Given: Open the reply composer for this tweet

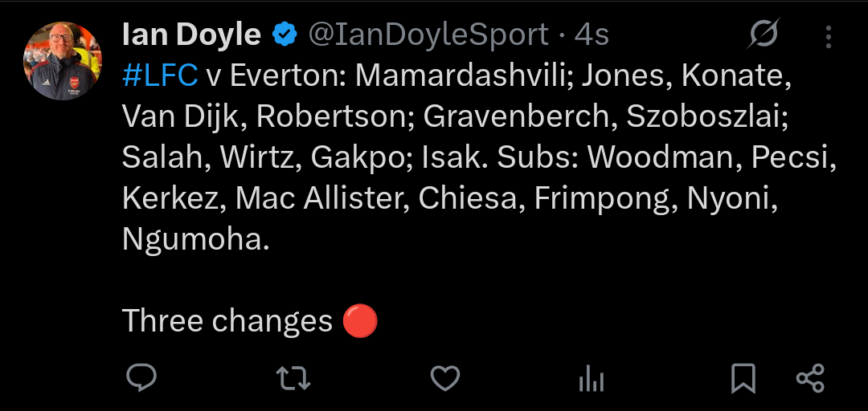Looking at the screenshot, I should 141,377.
